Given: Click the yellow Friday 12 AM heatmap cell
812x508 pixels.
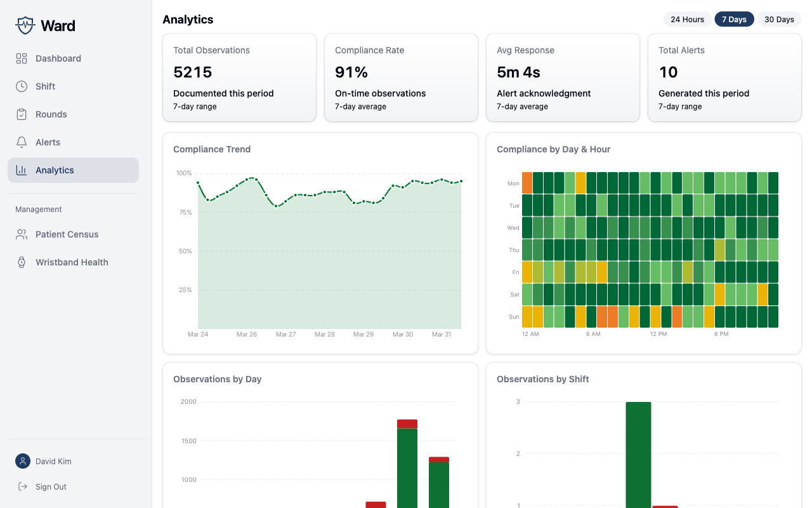Looking at the screenshot, I should pos(527,272).
